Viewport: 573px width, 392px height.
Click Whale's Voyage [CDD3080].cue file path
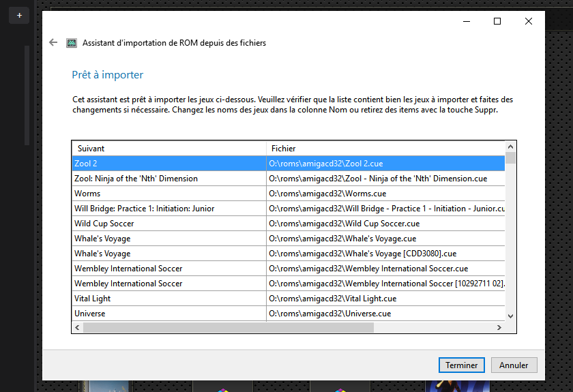click(x=385, y=253)
